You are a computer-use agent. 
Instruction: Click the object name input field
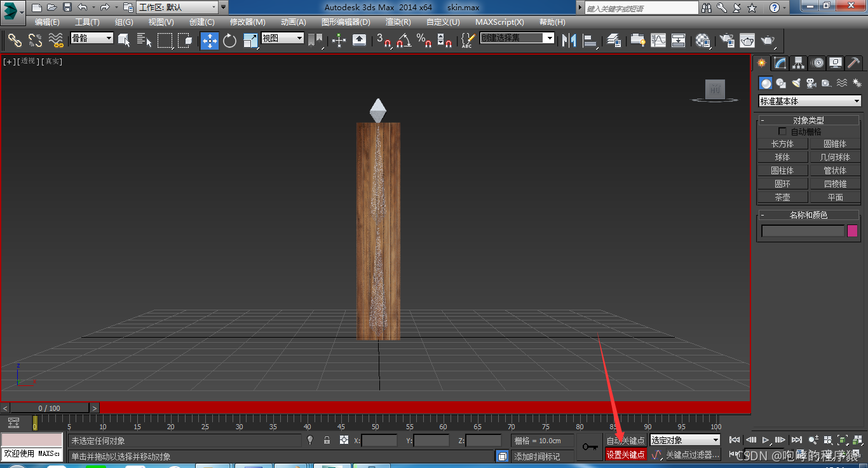coord(803,231)
